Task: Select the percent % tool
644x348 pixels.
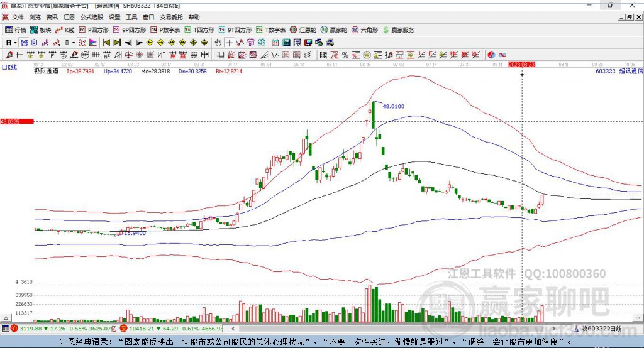Action: tap(345, 55)
